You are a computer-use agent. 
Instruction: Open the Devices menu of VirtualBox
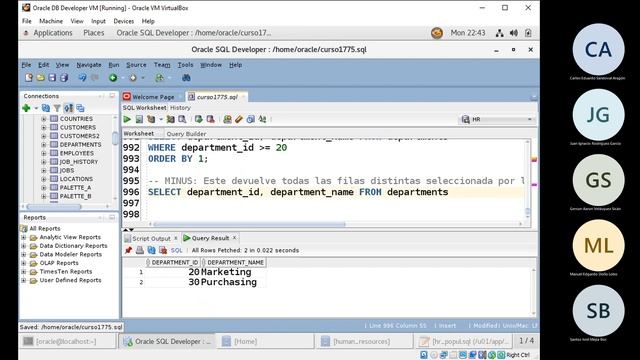(x=123, y=21)
